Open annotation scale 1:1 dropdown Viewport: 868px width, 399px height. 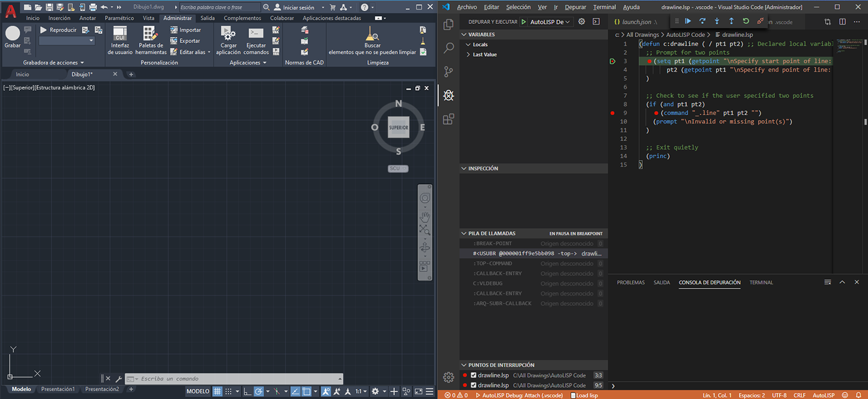point(360,392)
